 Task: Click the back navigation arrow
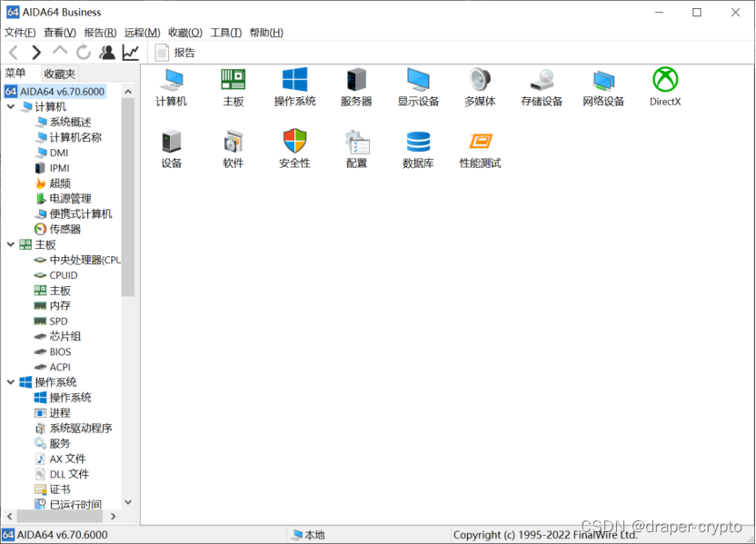point(14,53)
